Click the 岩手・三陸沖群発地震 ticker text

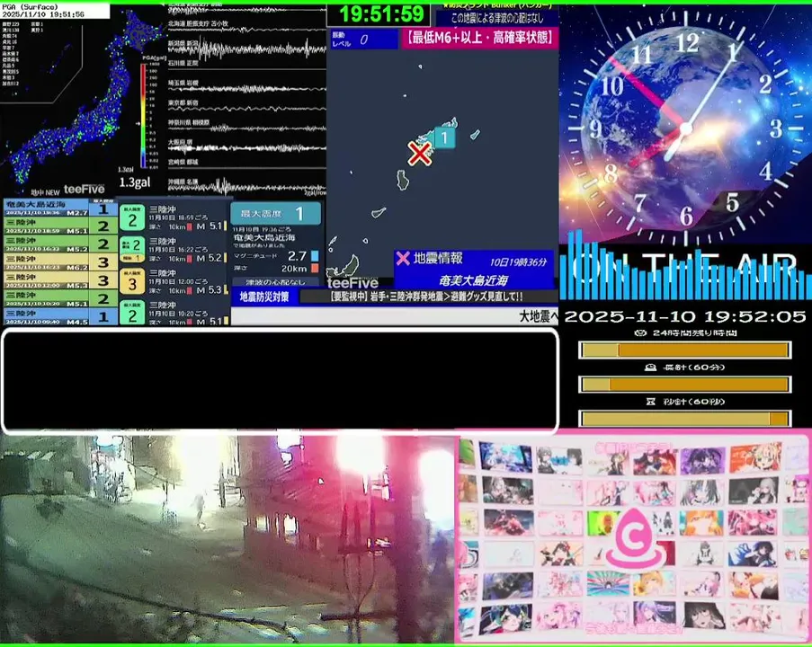click(425, 297)
